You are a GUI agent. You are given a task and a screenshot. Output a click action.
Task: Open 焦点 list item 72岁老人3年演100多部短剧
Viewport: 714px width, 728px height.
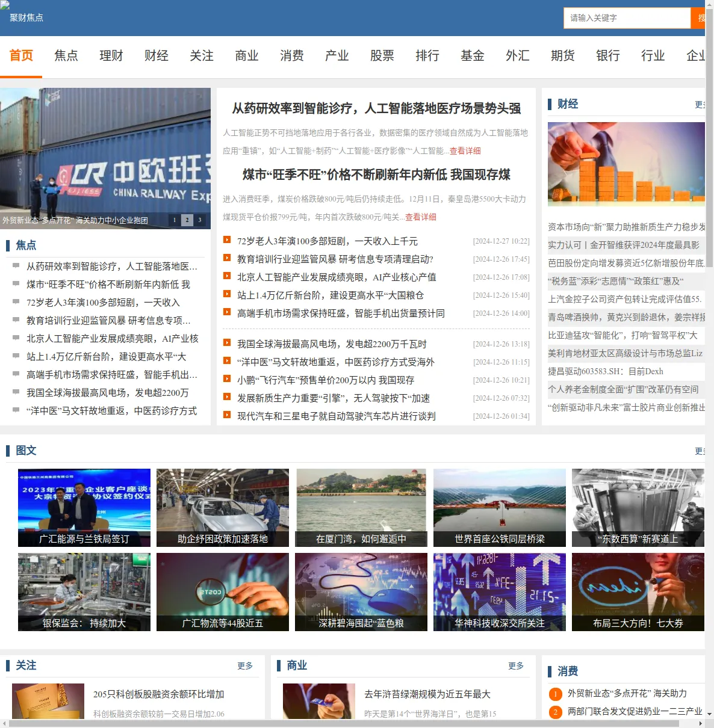coord(103,303)
